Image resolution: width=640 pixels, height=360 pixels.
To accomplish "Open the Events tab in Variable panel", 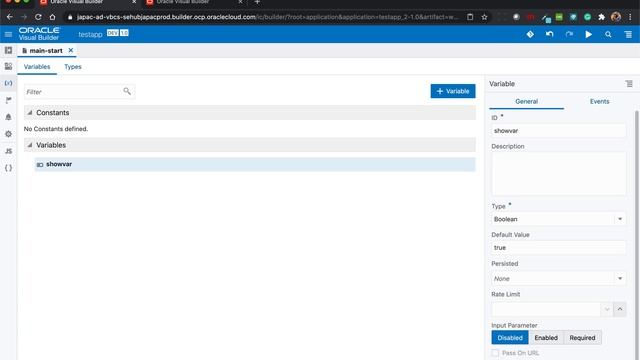I will (599, 101).
